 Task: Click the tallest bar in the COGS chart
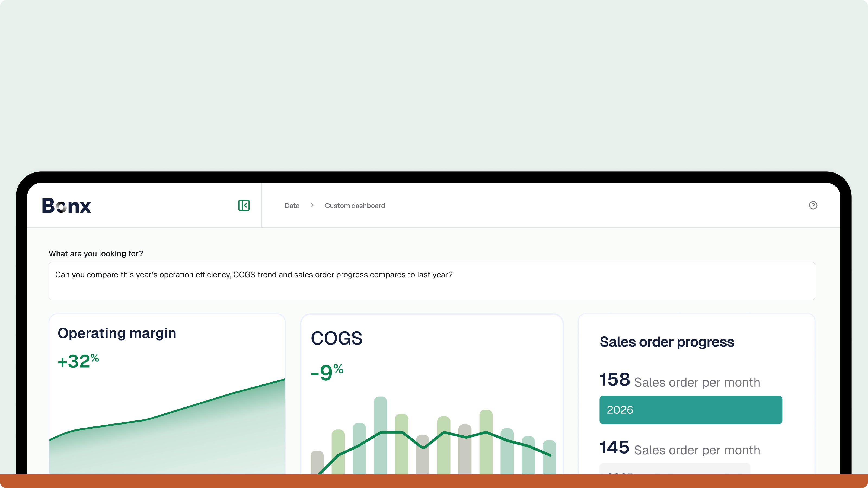click(380, 435)
